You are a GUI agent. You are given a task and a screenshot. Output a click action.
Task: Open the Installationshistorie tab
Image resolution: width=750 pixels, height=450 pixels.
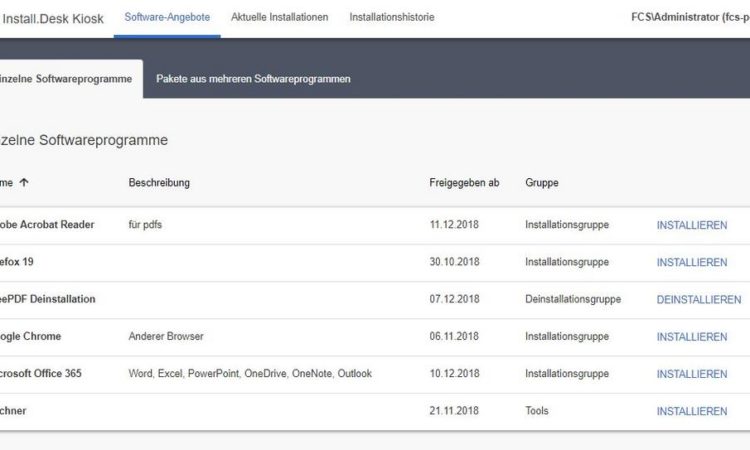(x=392, y=17)
